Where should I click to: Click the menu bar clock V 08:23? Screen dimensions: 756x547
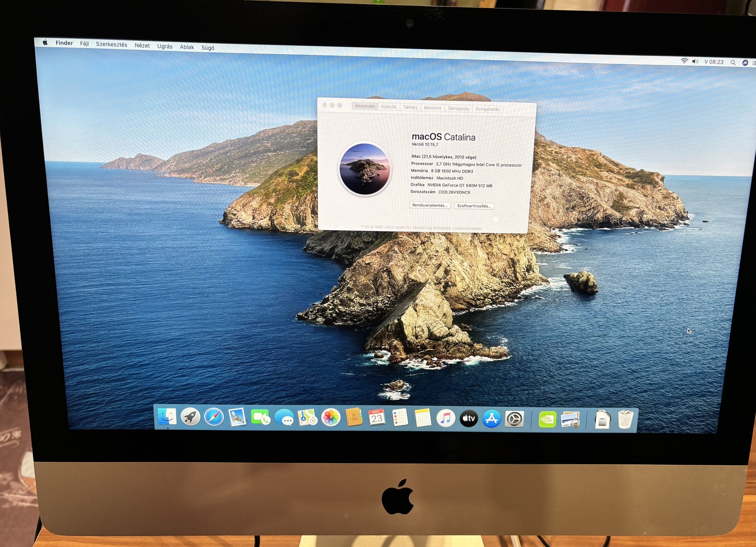(714, 62)
